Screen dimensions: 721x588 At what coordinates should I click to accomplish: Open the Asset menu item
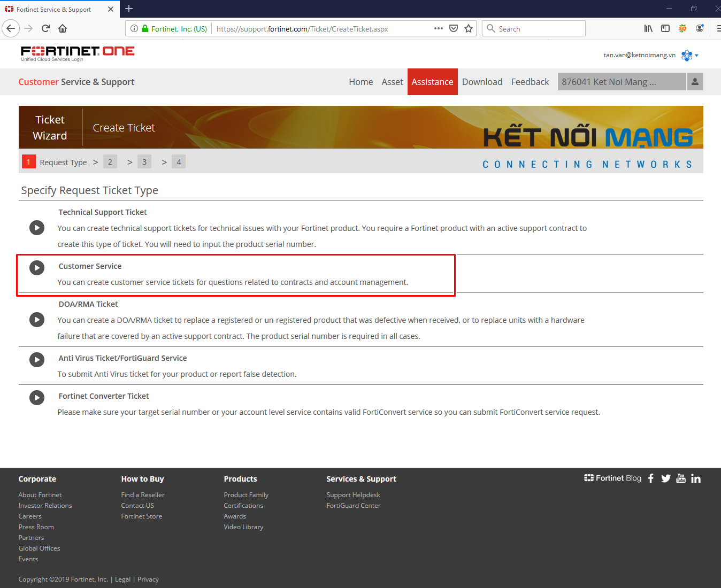392,82
